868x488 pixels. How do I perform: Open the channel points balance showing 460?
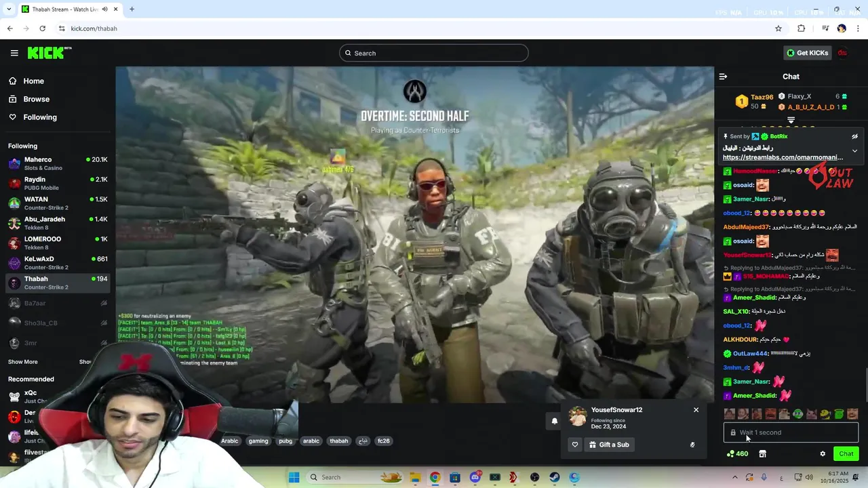(737, 453)
